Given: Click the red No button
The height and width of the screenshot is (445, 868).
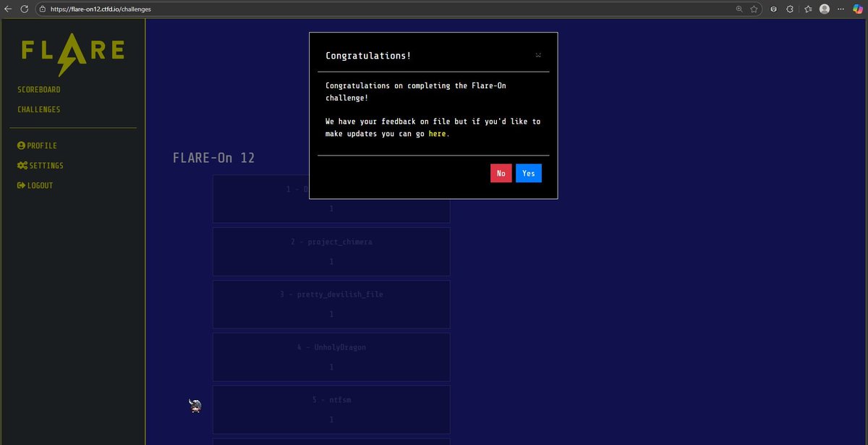Looking at the screenshot, I should (x=501, y=173).
